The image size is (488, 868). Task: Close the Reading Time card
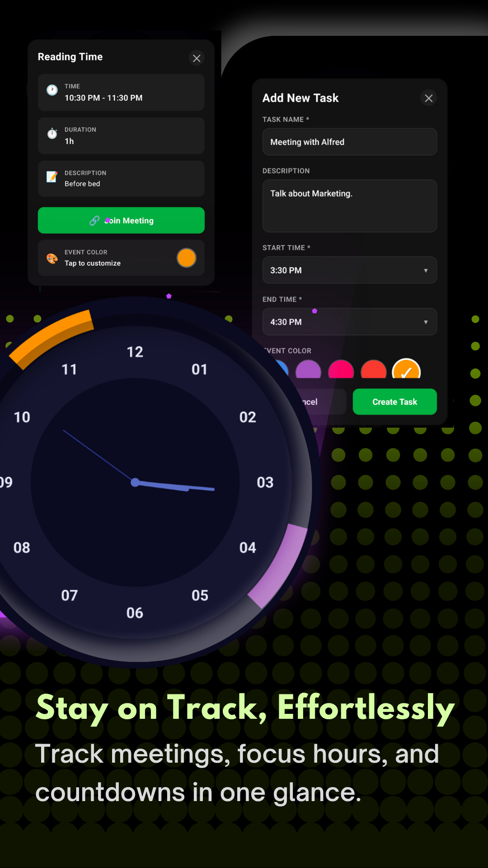[x=197, y=58]
